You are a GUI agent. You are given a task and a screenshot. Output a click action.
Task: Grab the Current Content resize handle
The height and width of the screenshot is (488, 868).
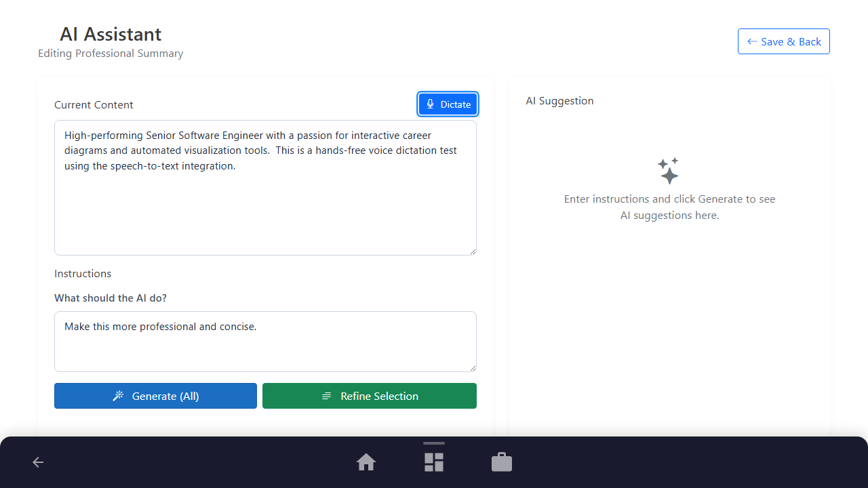click(x=473, y=251)
